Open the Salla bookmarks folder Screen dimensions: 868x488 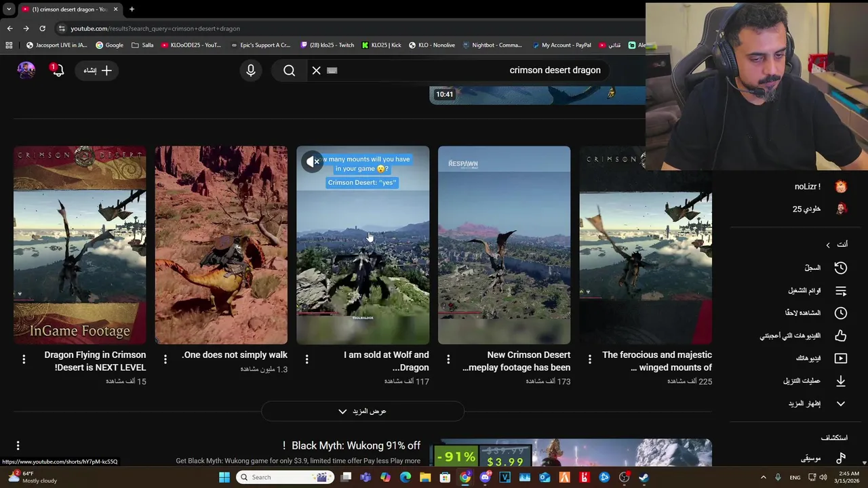142,45
